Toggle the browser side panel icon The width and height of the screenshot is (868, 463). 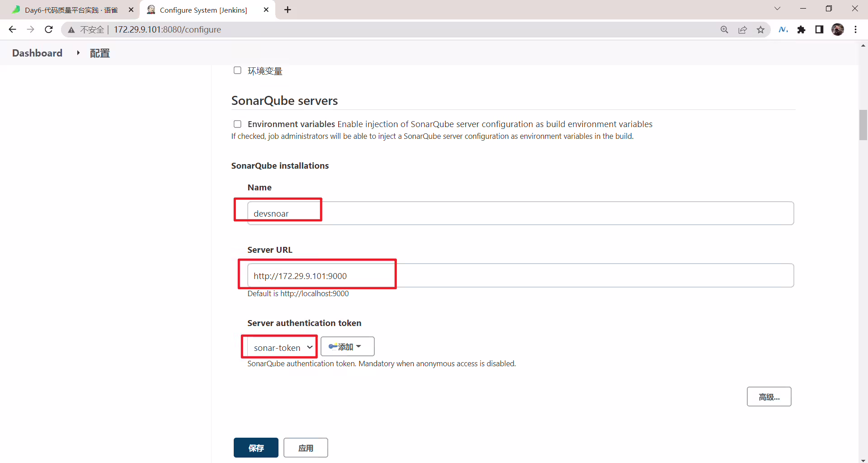tap(819, 29)
